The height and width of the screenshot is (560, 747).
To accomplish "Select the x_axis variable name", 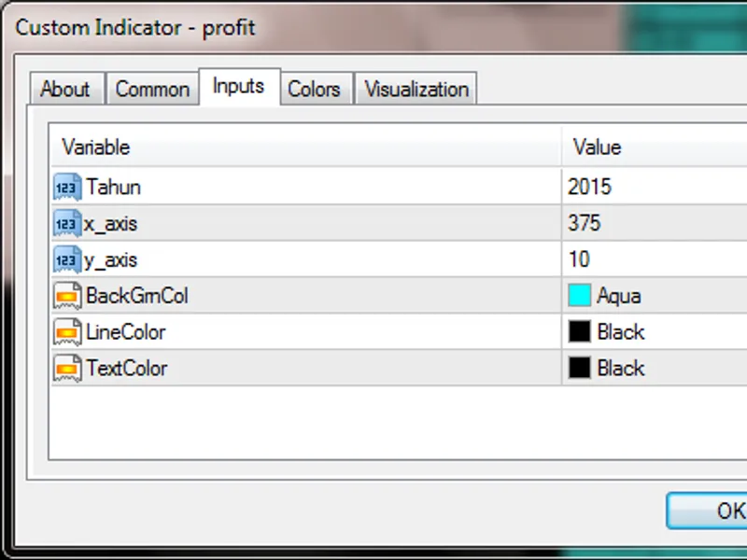I will coord(110,223).
